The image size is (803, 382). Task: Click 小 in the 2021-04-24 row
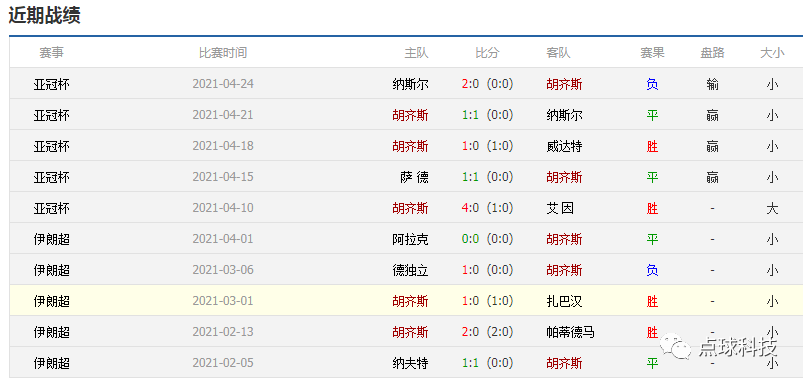772,84
